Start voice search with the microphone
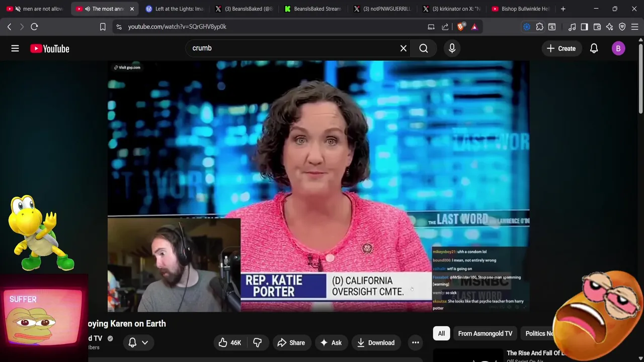Screen dimensions: 644x362 coord(452,48)
